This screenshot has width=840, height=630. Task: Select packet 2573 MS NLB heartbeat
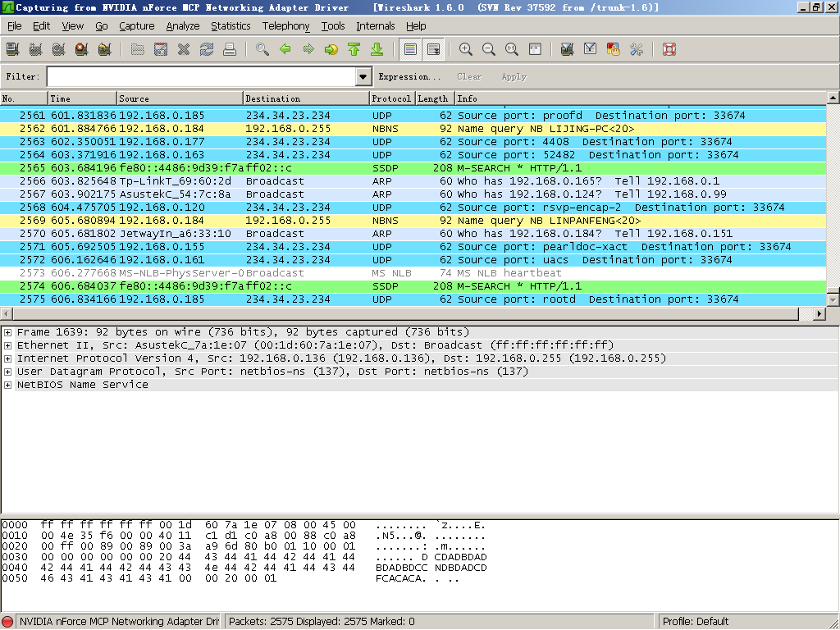(x=413, y=273)
